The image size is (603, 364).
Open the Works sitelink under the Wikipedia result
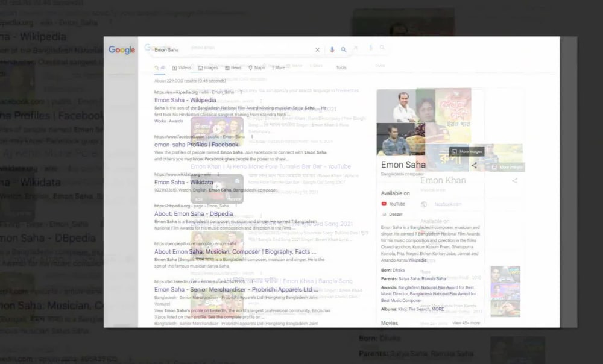pyautogui.click(x=160, y=121)
